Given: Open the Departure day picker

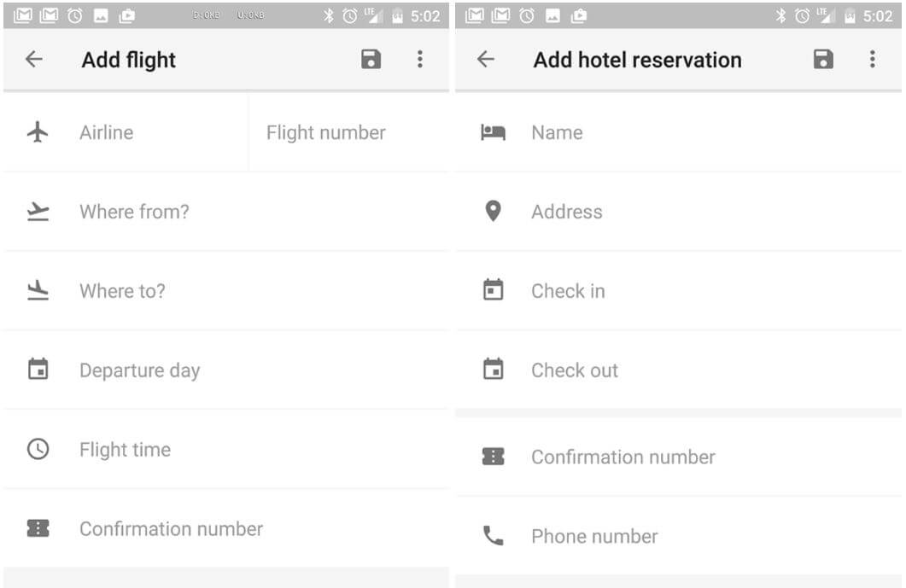Looking at the screenshot, I should pyautogui.click(x=239, y=370).
